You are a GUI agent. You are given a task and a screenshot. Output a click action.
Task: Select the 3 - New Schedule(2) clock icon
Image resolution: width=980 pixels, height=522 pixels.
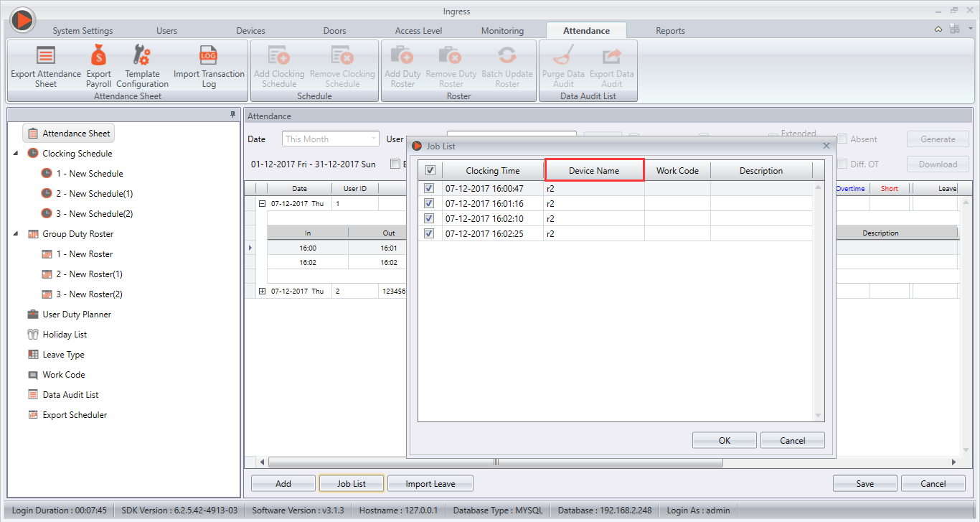coord(47,214)
